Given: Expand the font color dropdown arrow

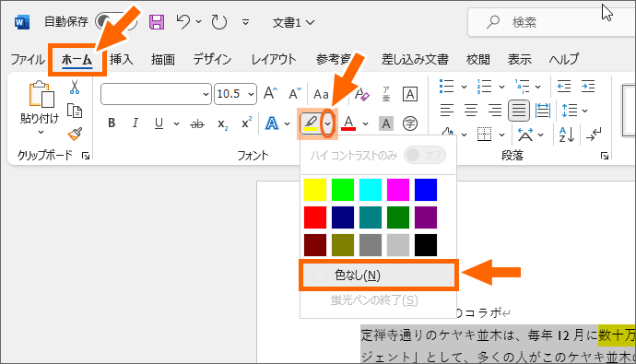Looking at the screenshot, I should (x=365, y=123).
